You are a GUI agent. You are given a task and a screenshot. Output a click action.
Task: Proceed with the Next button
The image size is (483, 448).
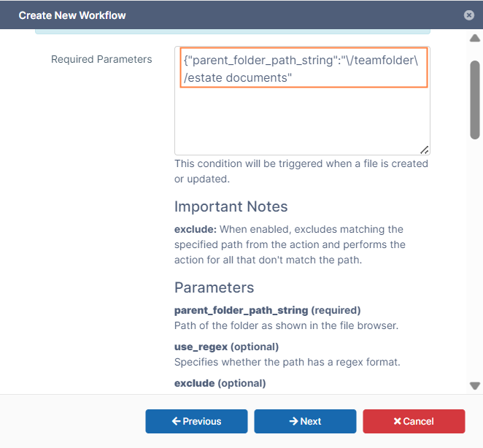305,421
